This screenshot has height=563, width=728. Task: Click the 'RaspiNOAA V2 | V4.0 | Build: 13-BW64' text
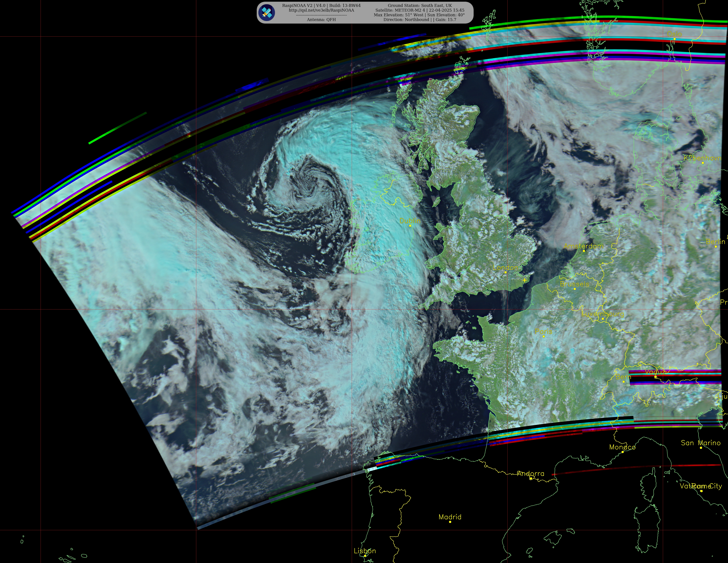point(321,6)
